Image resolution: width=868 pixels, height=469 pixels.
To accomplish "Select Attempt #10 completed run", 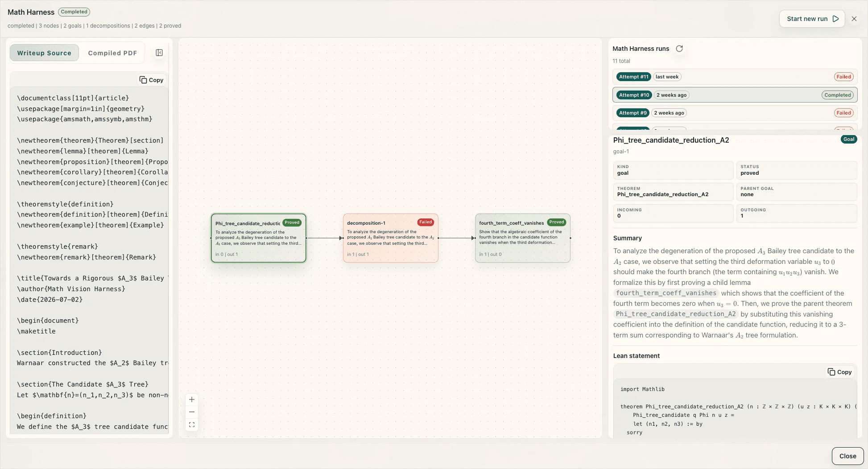I will [735, 95].
